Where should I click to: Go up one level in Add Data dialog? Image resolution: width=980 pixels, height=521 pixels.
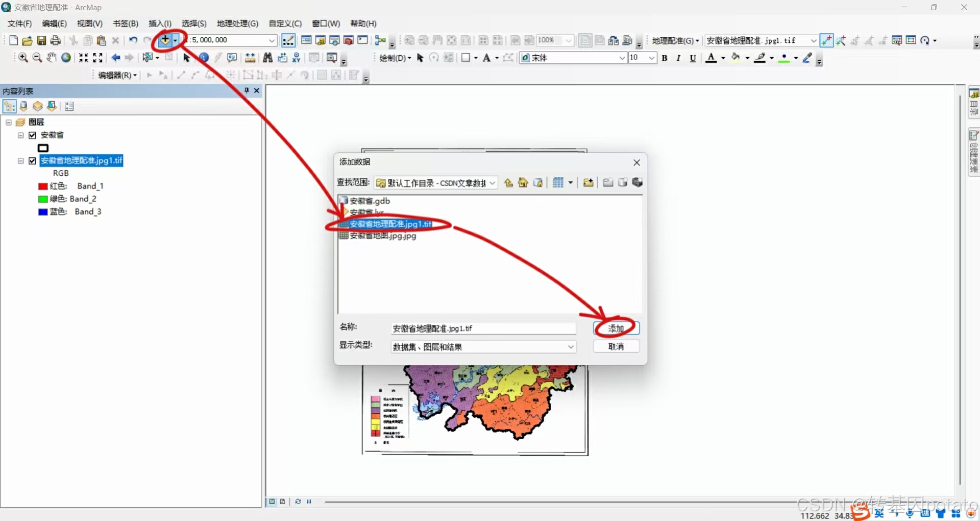[508, 183]
